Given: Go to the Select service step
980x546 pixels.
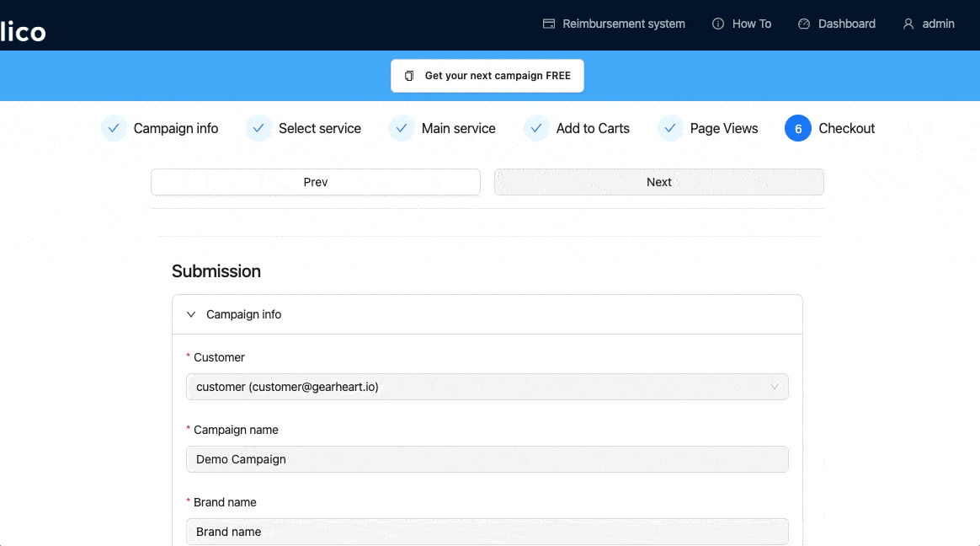Looking at the screenshot, I should click(x=320, y=128).
